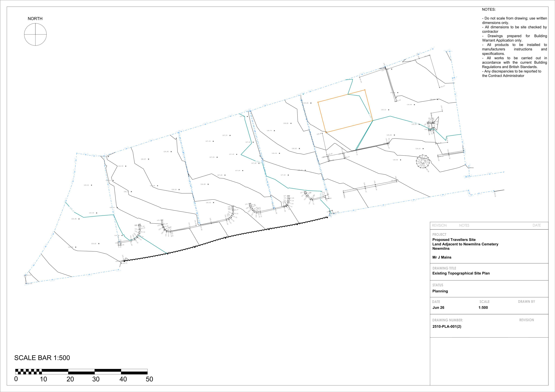
Task: Select 'Existing Topographical Site Plan' title
Action: (x=461, y=273)
